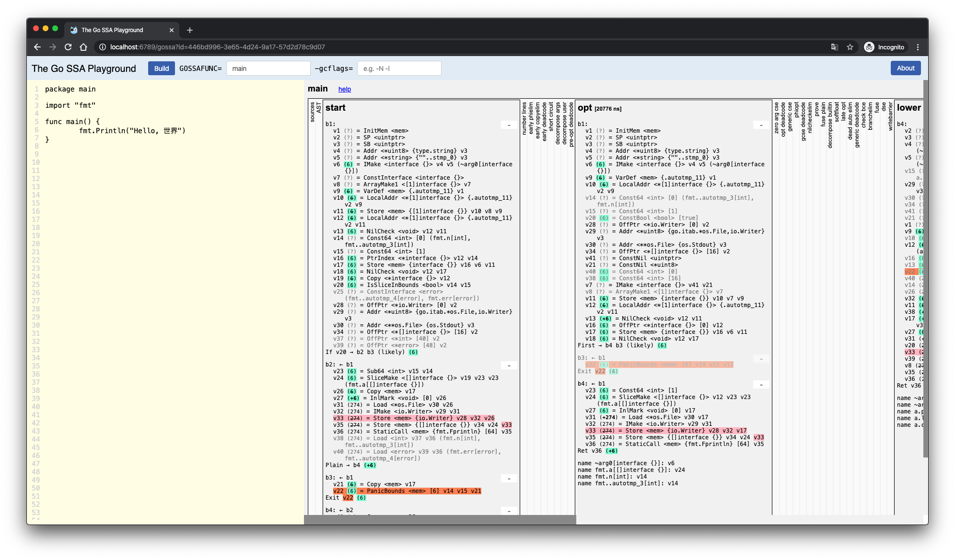Image resolution: width=955 pixels, height=560 pixels.
Task: Reload the page with the browser refresh icon
Action: [68, 47]
